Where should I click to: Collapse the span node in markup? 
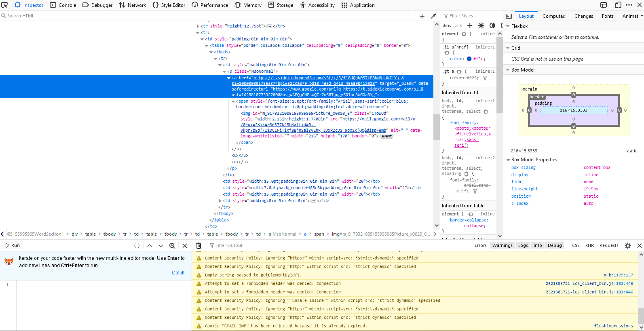[233, 101]
